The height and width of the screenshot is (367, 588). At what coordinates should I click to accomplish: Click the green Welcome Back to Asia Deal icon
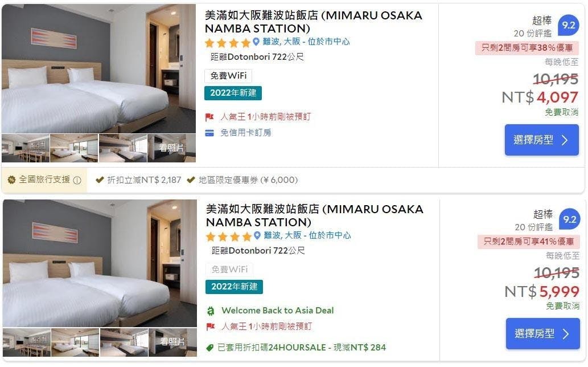click(211, 311)
